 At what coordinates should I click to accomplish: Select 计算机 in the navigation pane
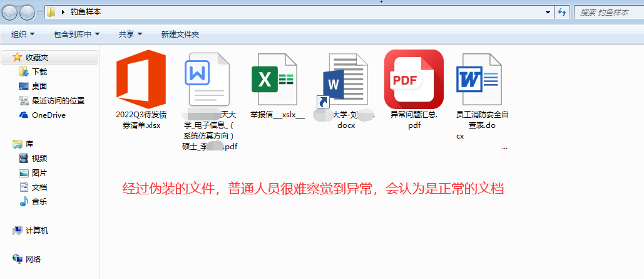coord(37,231)
